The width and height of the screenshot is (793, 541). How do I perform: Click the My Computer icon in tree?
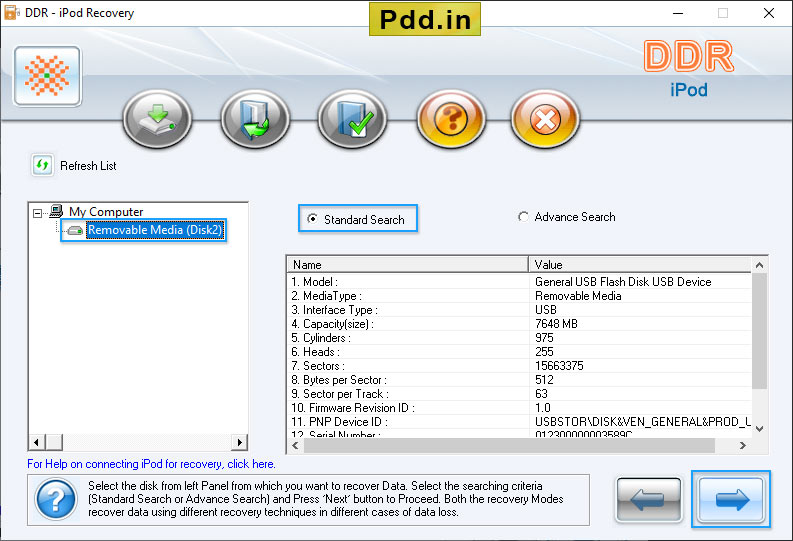[x=56, y=211]
